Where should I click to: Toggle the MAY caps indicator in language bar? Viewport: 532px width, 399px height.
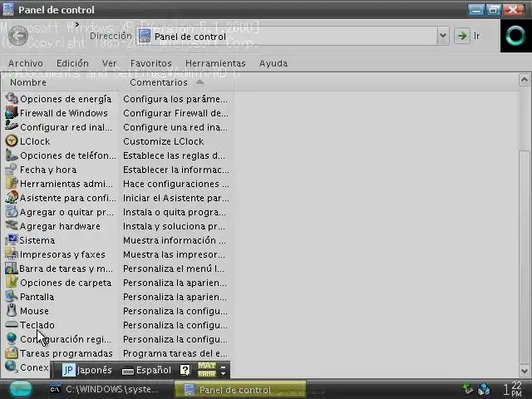pyautogui.click(x=207, y=366)
